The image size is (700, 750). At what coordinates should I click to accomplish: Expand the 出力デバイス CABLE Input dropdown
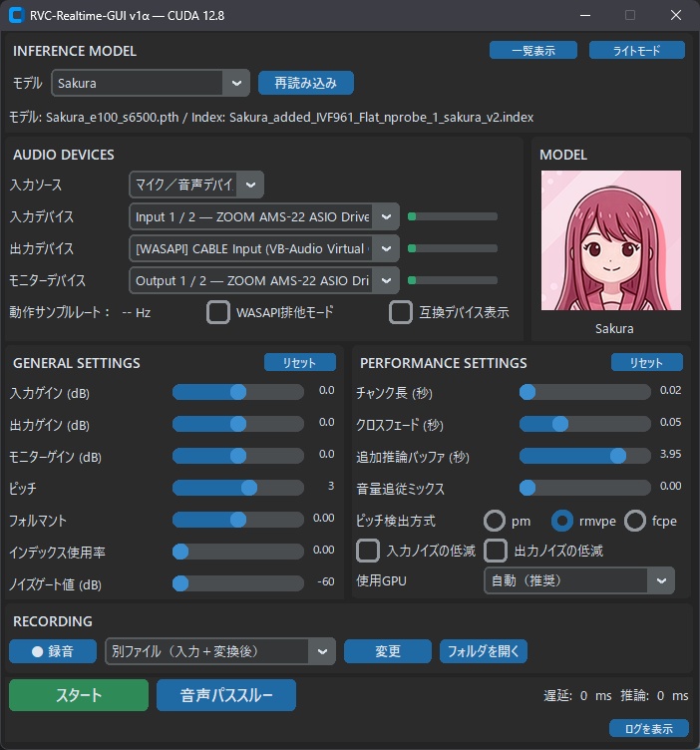pyautogui.click(x=264, y=248)
